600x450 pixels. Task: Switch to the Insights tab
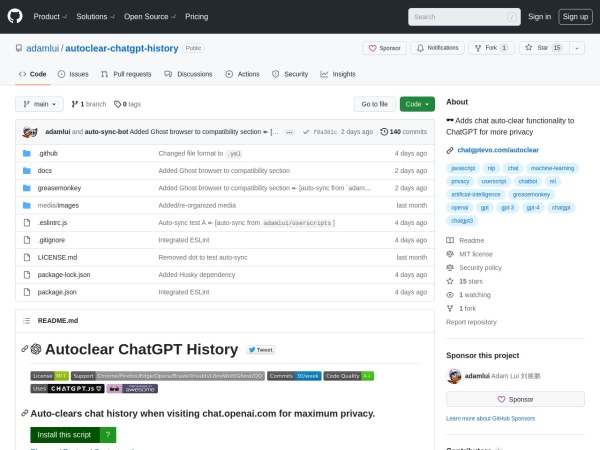338,74
